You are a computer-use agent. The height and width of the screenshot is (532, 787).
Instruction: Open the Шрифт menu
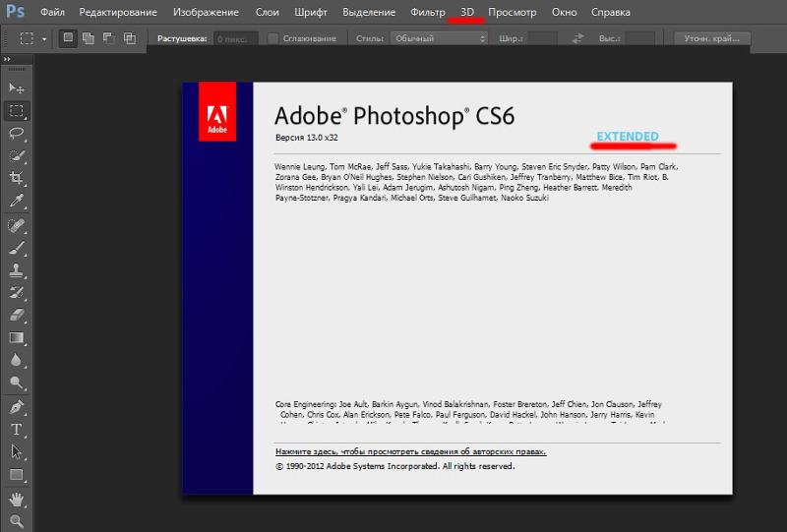pos(311,12)
